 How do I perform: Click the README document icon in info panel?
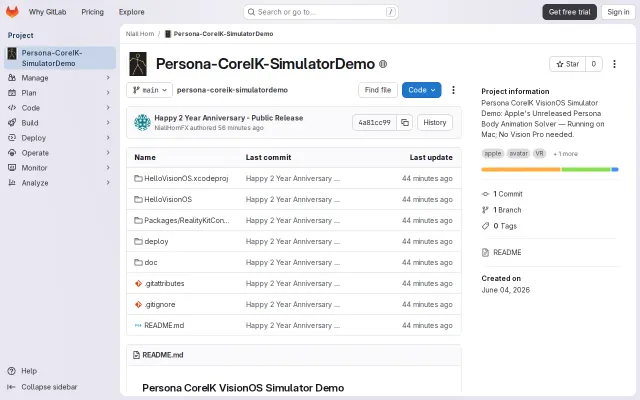[x=485, y=252]
